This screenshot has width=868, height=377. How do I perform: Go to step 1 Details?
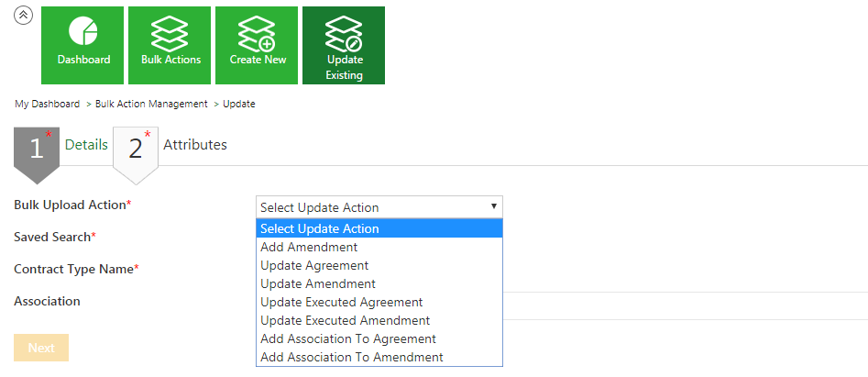point(86,145)
